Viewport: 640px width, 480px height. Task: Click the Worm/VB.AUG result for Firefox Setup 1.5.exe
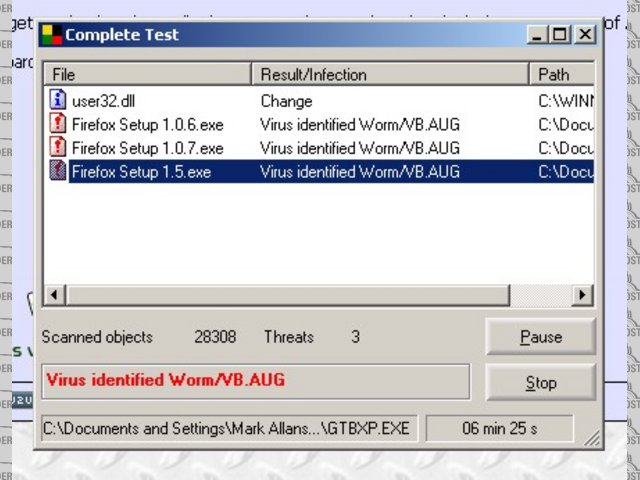coord(360,172)
